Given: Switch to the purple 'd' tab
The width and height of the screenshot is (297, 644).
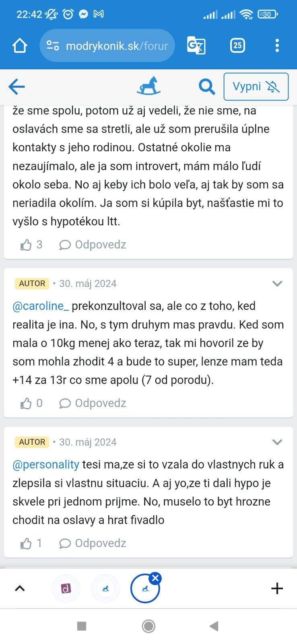Looking at the screenshot, I should 66,588.
